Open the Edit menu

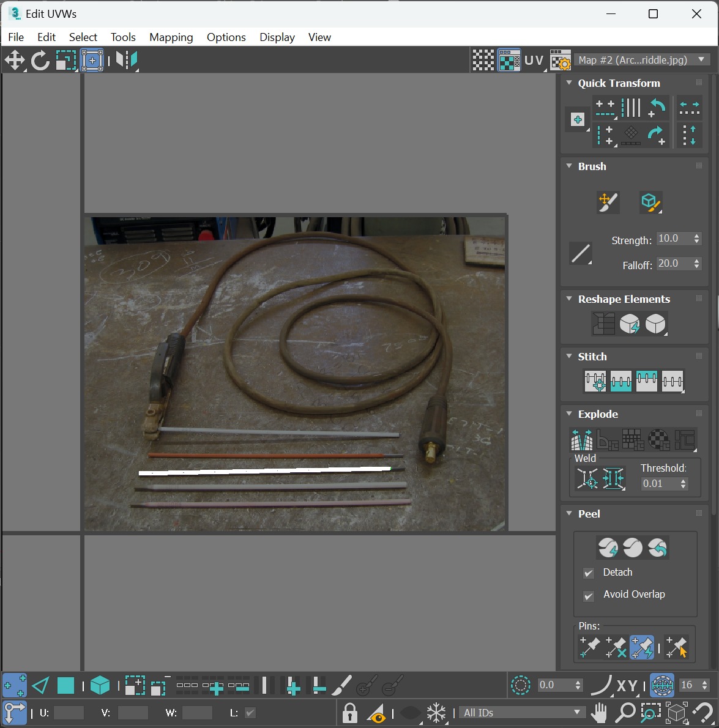click(47, 37)
